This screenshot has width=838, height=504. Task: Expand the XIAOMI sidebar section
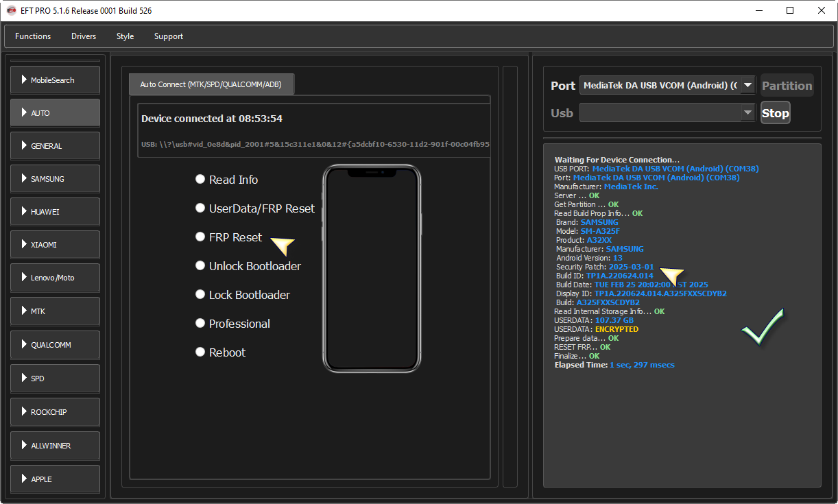(56, 245)
